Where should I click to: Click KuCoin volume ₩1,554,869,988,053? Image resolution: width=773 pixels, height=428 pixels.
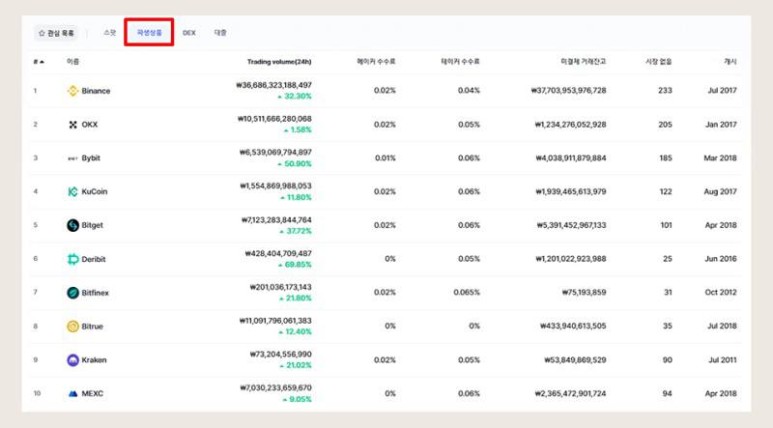coord(276,186)
